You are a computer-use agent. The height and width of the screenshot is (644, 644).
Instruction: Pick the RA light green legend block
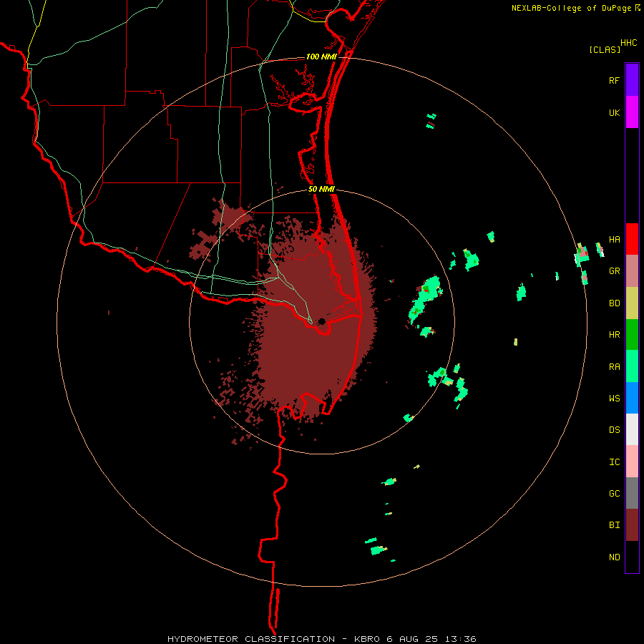(x=632, y=366)
